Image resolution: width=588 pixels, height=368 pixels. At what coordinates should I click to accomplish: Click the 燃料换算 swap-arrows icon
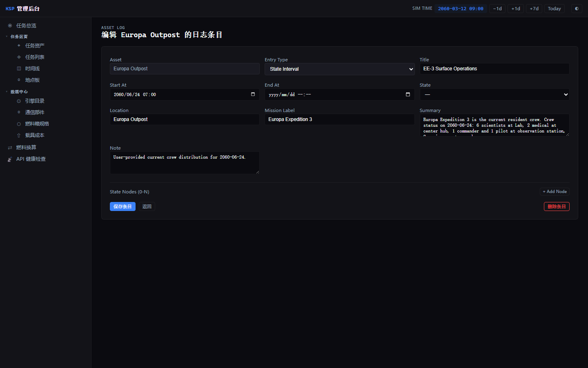10,148
